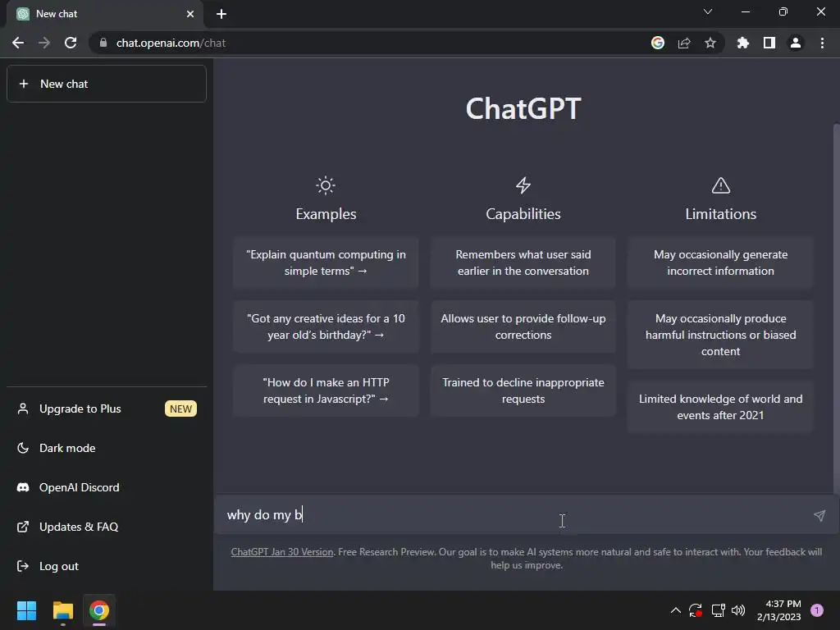
Task: Click the network tray icon
Action: click(x=718, y=610)
